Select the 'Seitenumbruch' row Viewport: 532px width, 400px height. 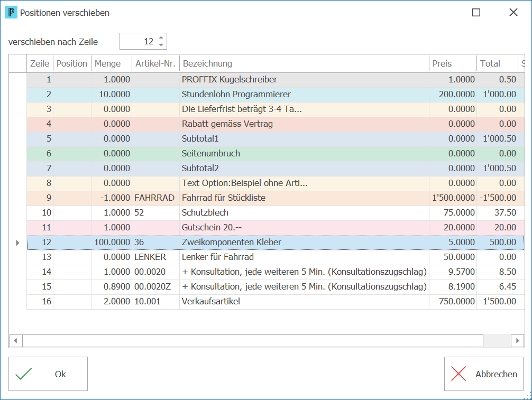tap(276, 154)
